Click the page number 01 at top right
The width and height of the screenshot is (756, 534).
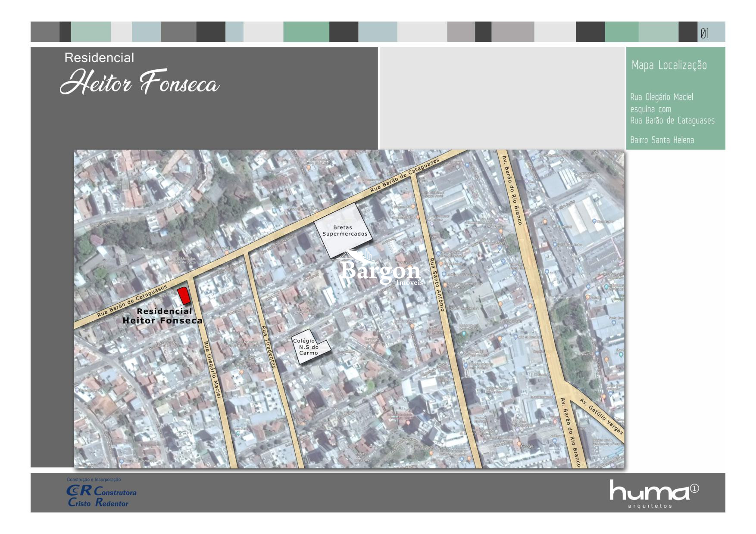(705, 32)
